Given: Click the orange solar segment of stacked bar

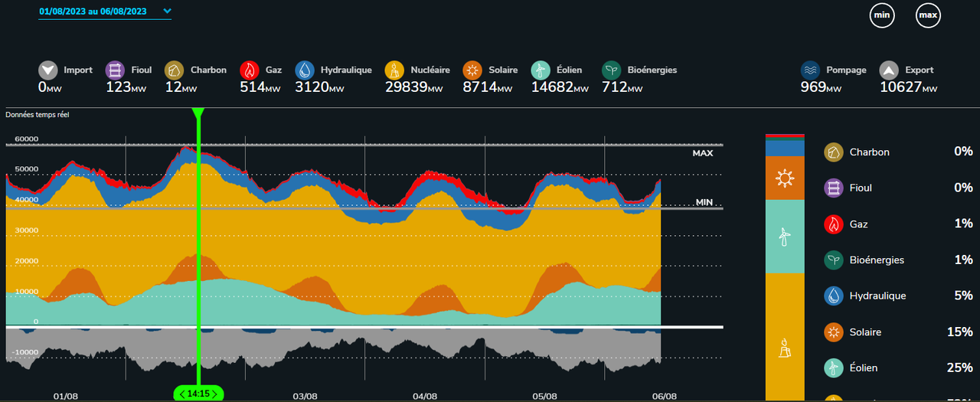Looking at the screenshot, I should click(x=784, y=178).
